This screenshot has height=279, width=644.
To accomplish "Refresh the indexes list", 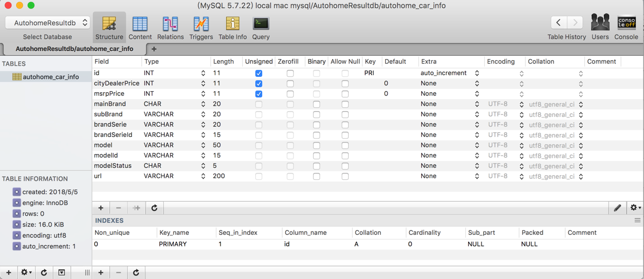I will pyautogui.click(x=136, y=273).
